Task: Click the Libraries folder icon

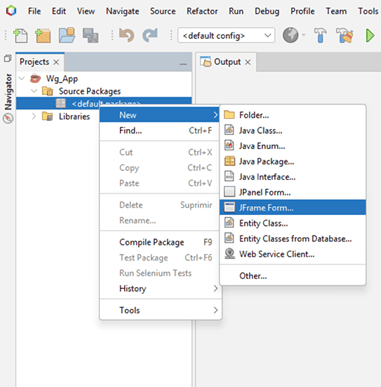Action: tap(47, 116)
